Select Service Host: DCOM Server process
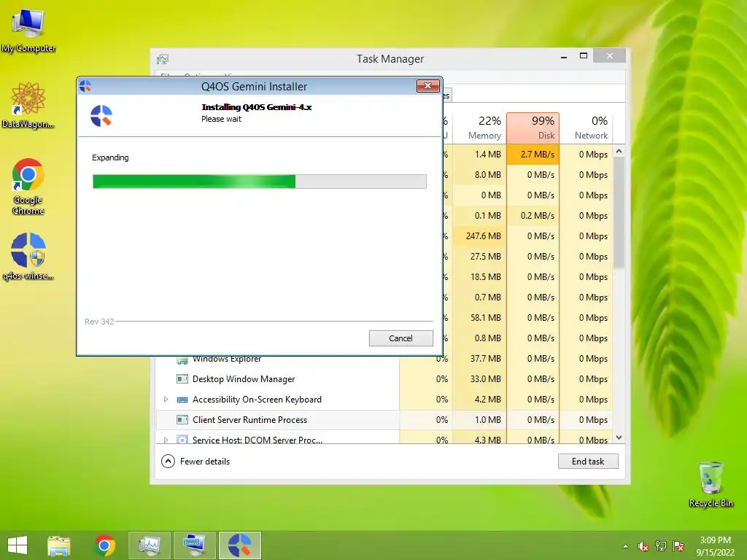Viewport: 747px width, 560px height. [x=384, y=437]
